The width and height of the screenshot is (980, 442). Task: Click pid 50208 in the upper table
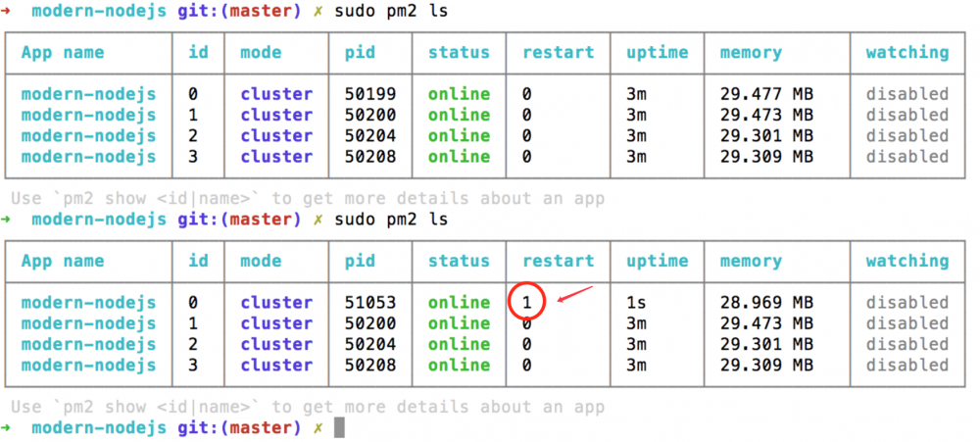tap(370, 156)
